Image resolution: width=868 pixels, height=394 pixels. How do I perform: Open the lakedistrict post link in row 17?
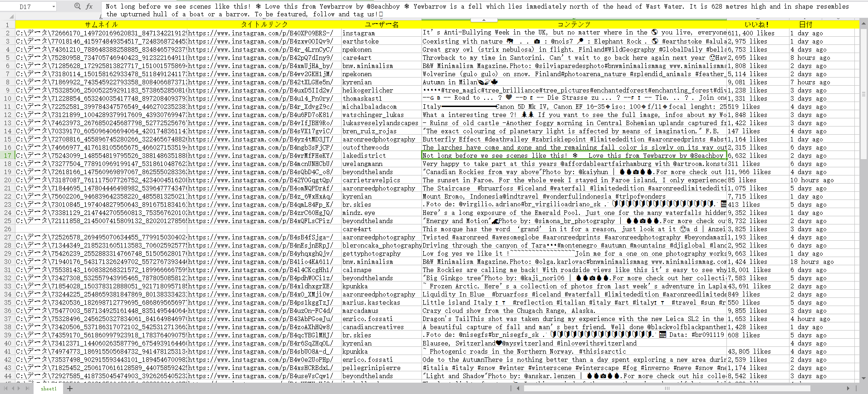(x=260, y=156)
